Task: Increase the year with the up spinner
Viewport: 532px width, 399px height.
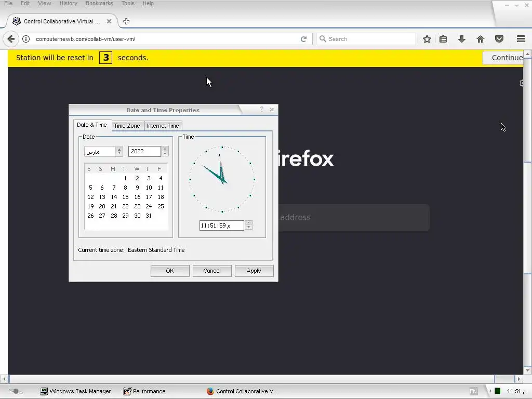Action: pyautogui.click(x=165, y=149)
